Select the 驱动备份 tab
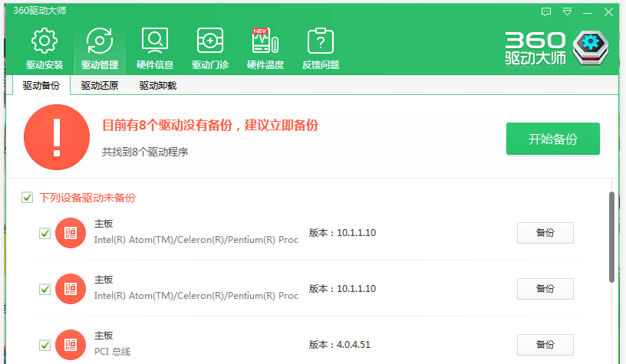The image size is (626, 364). (x=41, y=86)
